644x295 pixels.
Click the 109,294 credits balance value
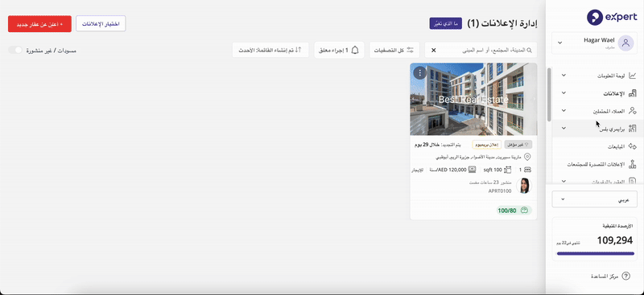(615, 241)
